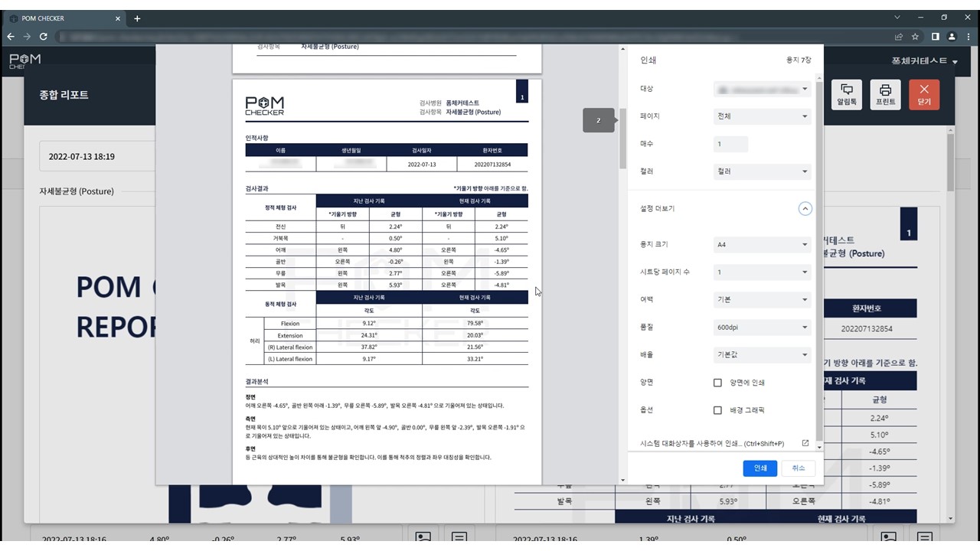Click the settings panel scroll-down arrow

point(819,446)
